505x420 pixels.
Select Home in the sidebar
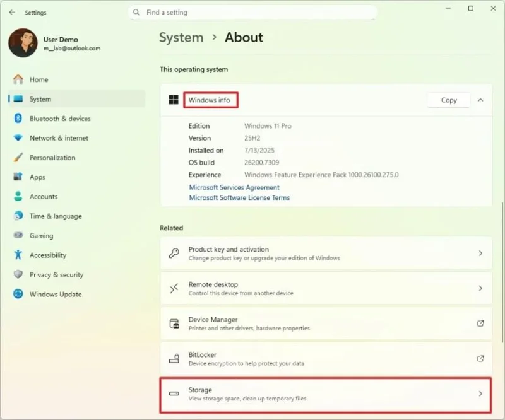point(76,79)
